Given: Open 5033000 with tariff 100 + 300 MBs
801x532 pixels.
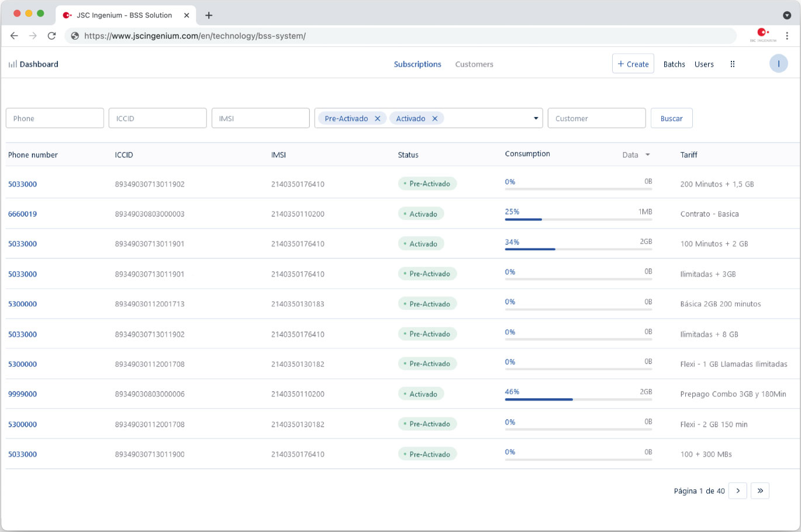Looking at the screenshot, I should point(22,454).
